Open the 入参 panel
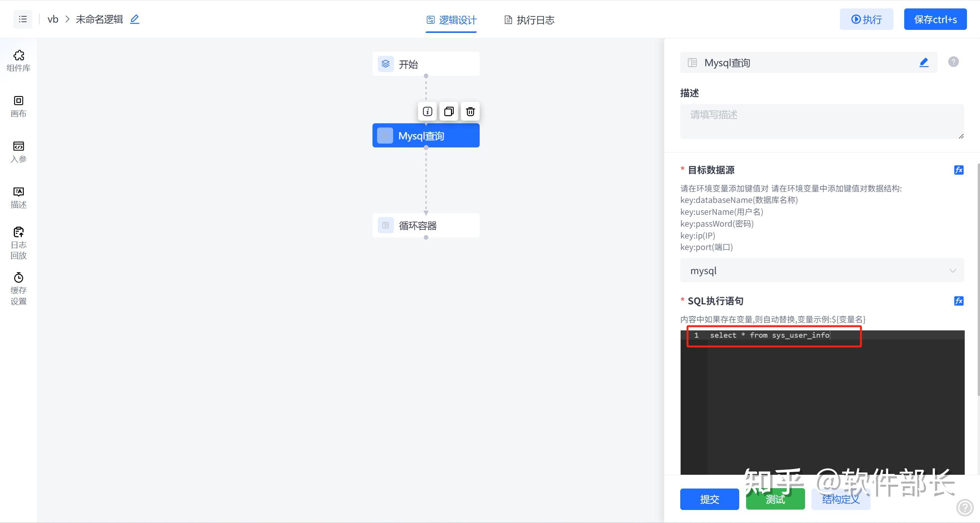Viewport: 980px width, 523px height. (x=18, y=152)
